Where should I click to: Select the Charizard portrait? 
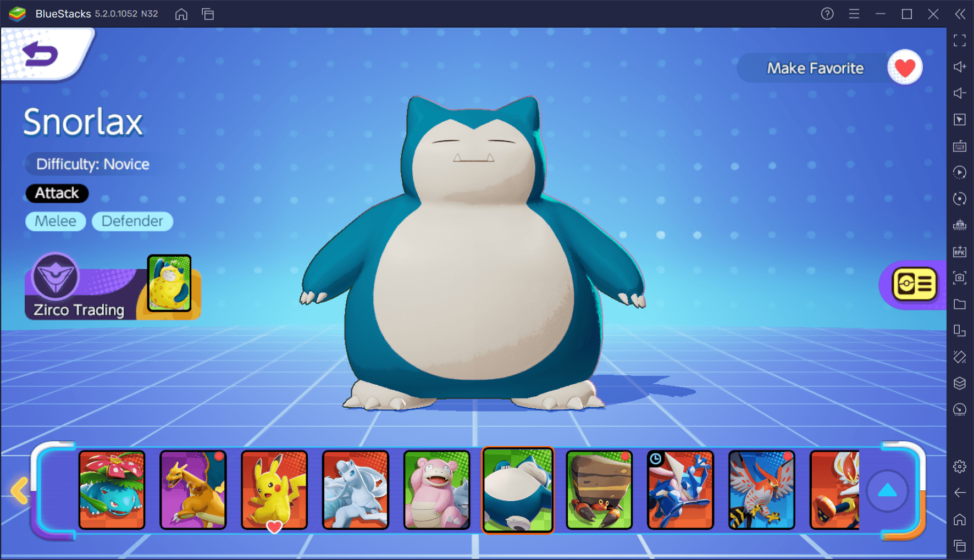(193, 490)
